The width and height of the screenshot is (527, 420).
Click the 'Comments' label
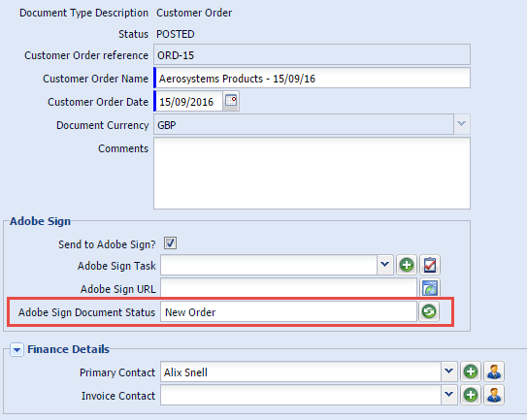(123, 148)
